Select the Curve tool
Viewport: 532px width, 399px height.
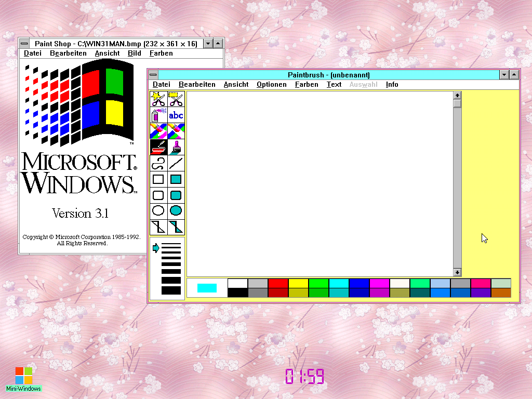(158, 163)
